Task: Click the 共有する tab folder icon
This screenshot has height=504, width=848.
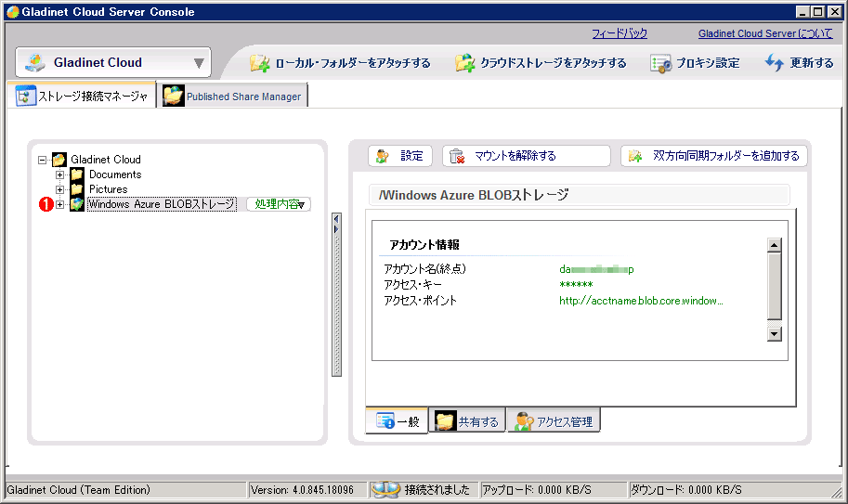Action: click(x=446, y=421)
